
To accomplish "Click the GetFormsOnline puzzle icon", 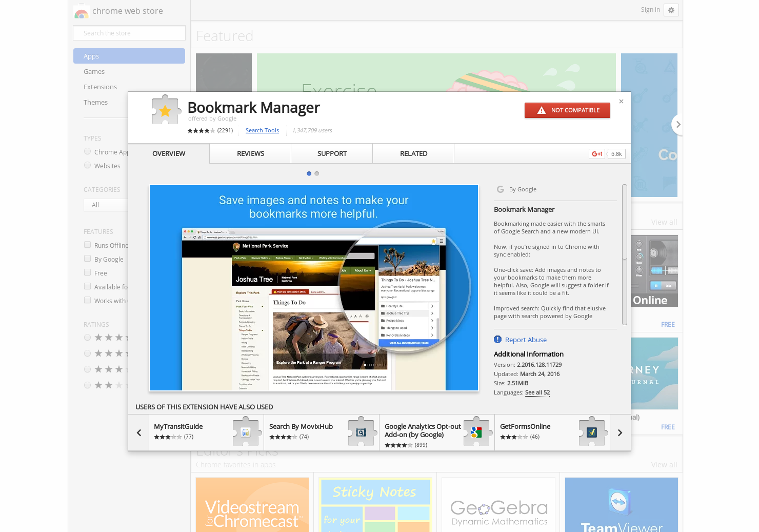I will click(x=592, y=431).
